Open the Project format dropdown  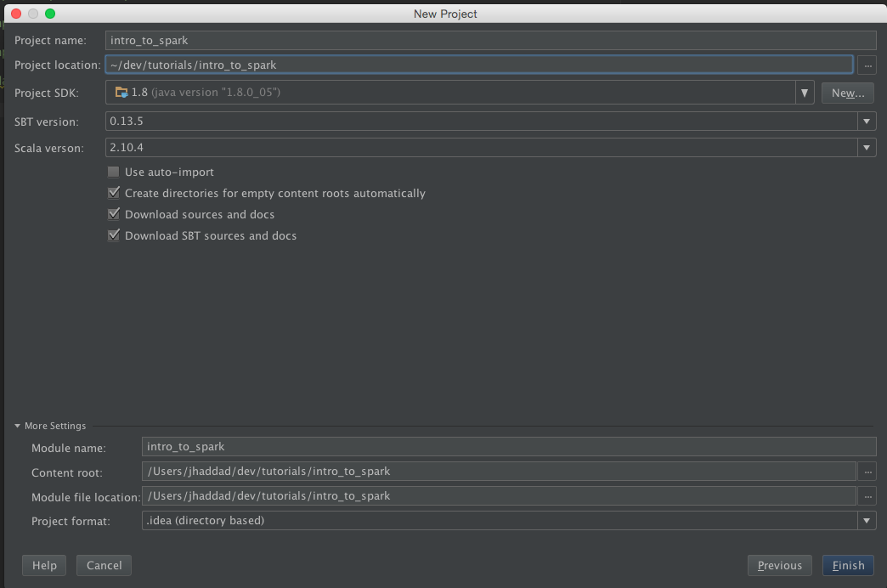pos(866,520)
